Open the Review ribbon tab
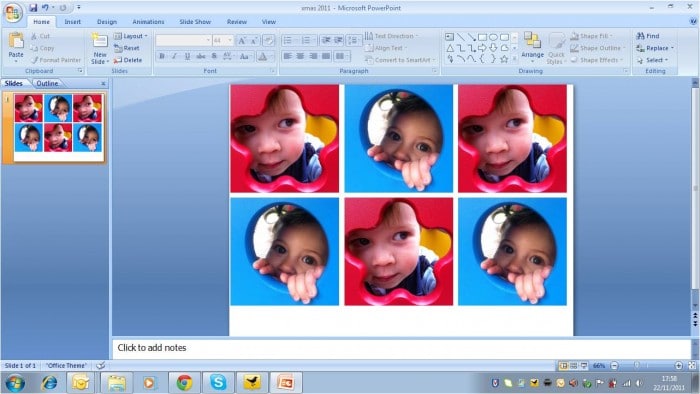700x394 pixels. 237,21
